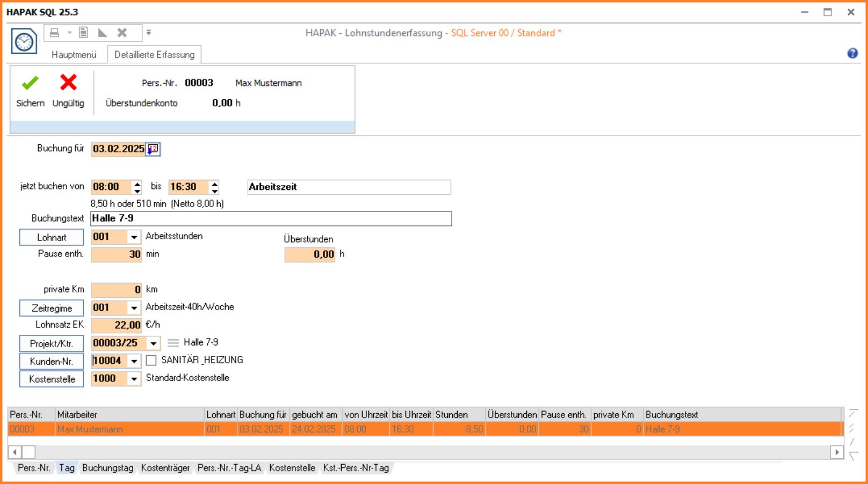Open the calendar picker beside booking date
Image resolution: width=868 pixels, height=484 pixels.
[153, 149]
